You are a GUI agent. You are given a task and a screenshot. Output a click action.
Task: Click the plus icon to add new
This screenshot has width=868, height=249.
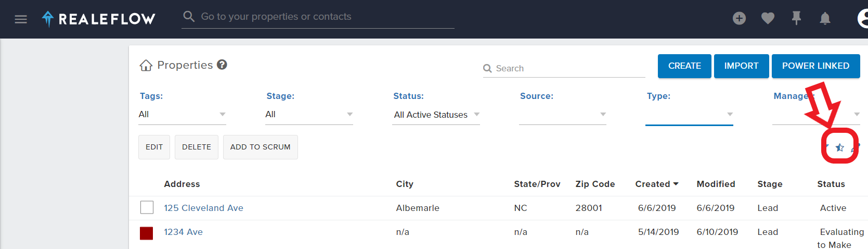tap(739, 19)
